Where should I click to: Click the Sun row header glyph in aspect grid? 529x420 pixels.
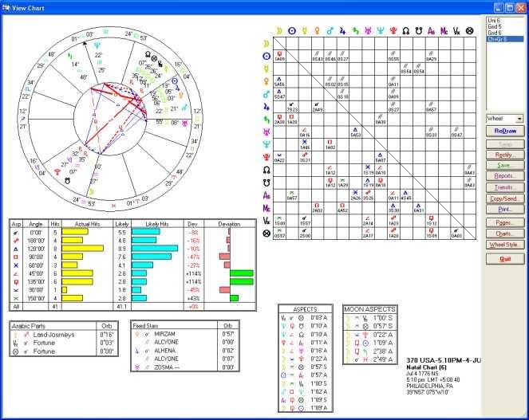[x=266, y=57]
